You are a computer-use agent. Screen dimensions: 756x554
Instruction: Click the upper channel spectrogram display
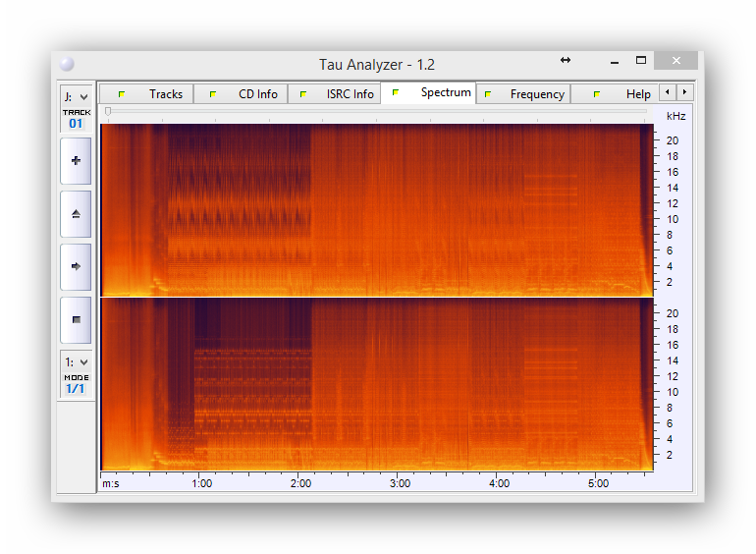[377, 208]
